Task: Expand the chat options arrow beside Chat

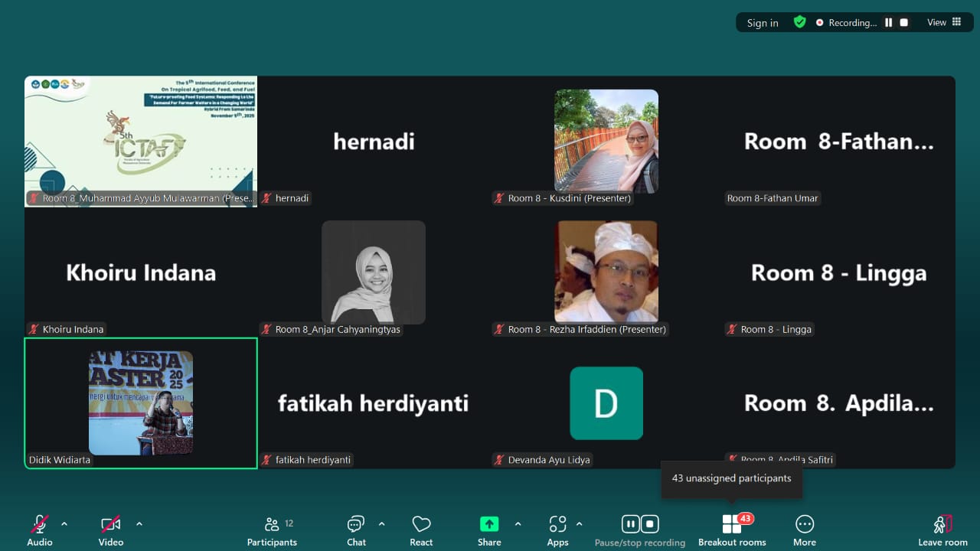Action: [381, 524]
